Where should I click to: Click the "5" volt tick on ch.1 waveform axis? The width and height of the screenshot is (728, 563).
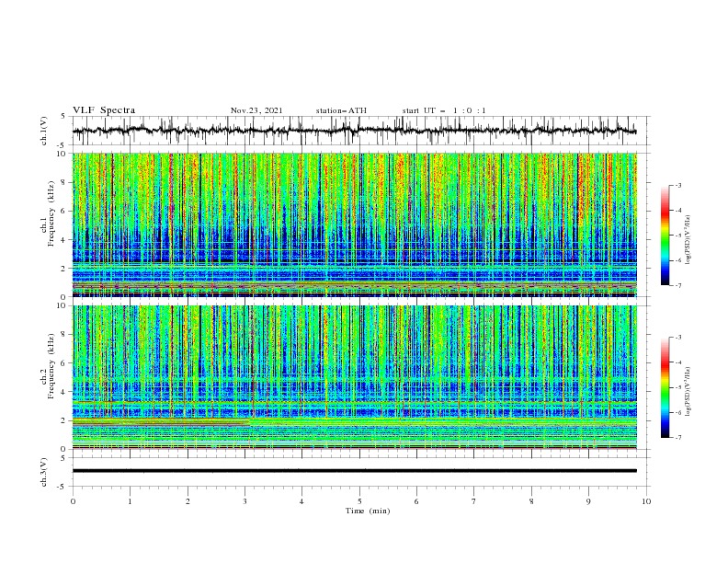[64, 117]
